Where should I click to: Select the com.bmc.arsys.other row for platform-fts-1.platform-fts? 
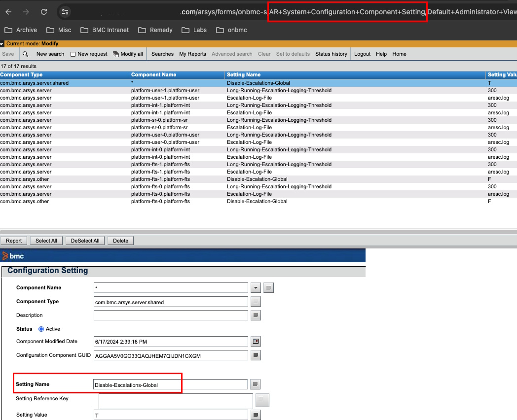click(258, 179)
